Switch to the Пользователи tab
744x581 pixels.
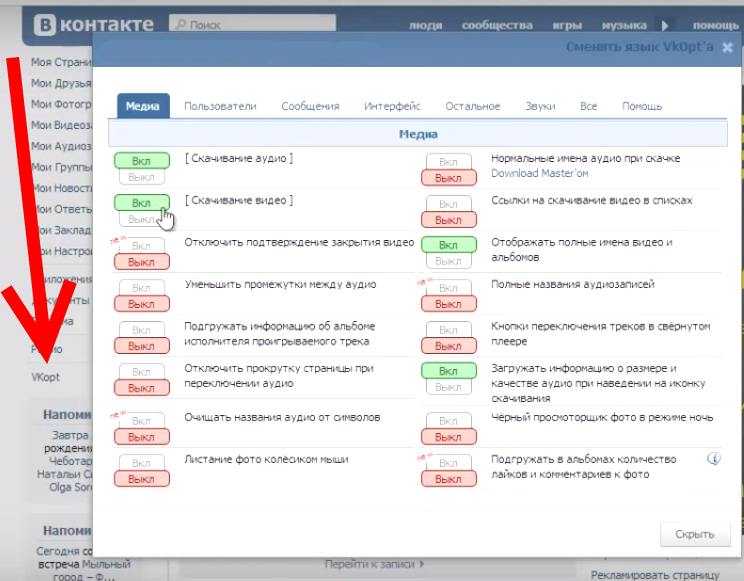(x=220, y=106)
